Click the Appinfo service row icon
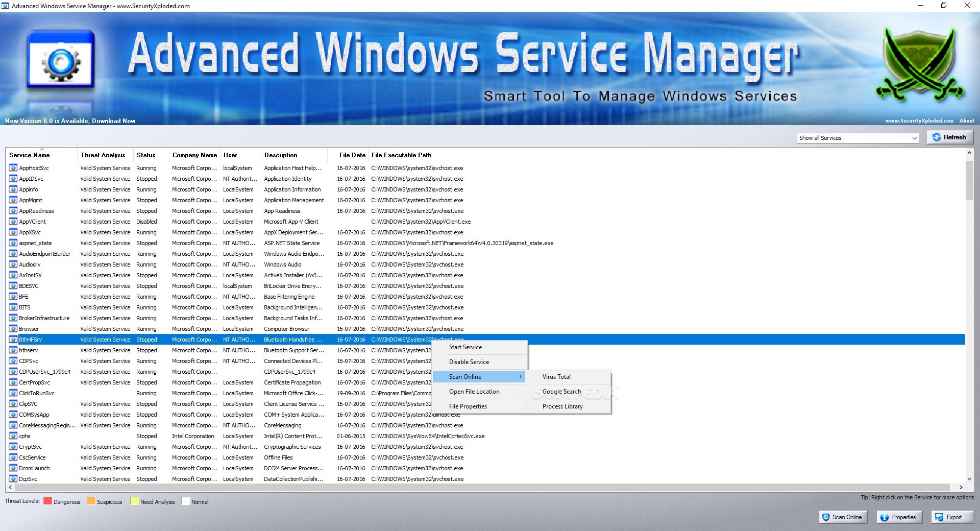Viewport: 980px width, 531px height. (13, 189)
